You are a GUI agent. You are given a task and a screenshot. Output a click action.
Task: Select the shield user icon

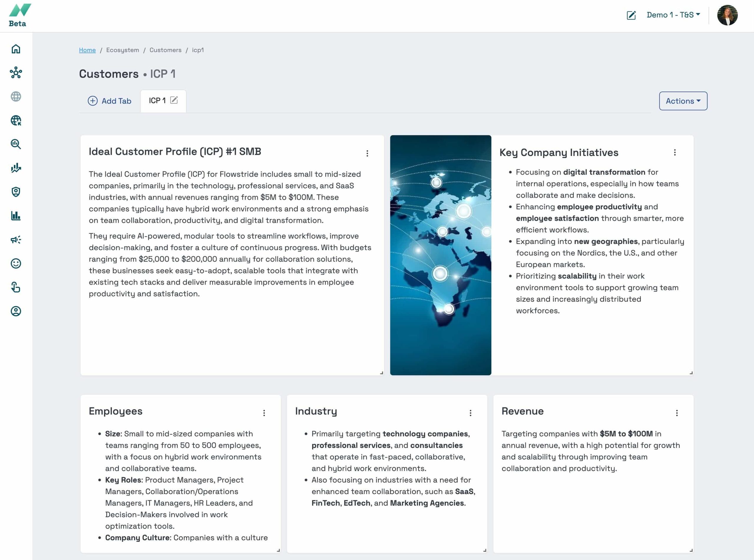coord(16,192)
